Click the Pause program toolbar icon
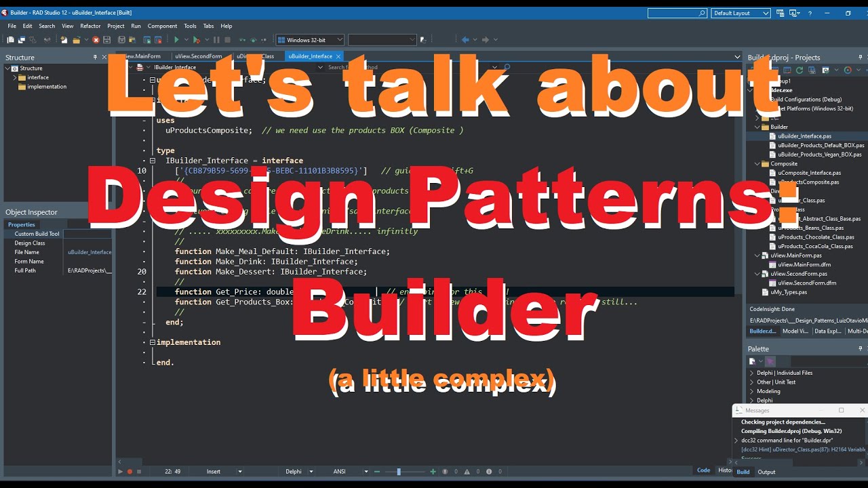 [217, 40]
